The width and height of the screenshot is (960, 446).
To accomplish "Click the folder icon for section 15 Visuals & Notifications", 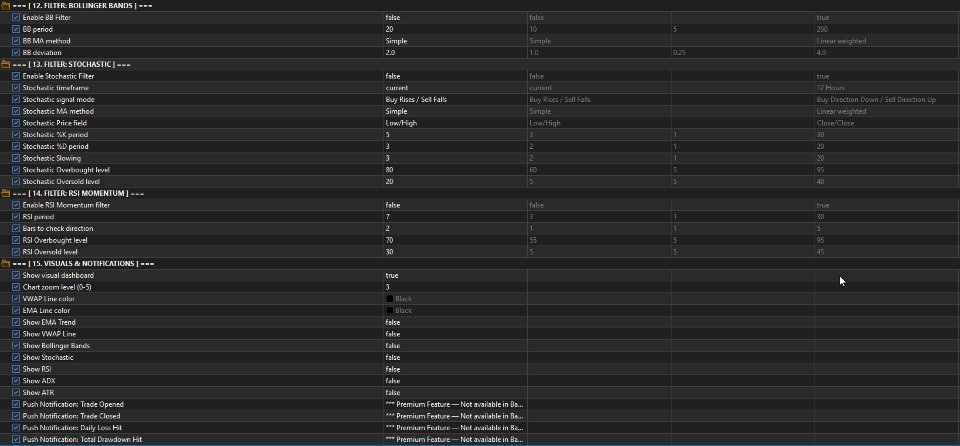I will (x=6, y=263).
